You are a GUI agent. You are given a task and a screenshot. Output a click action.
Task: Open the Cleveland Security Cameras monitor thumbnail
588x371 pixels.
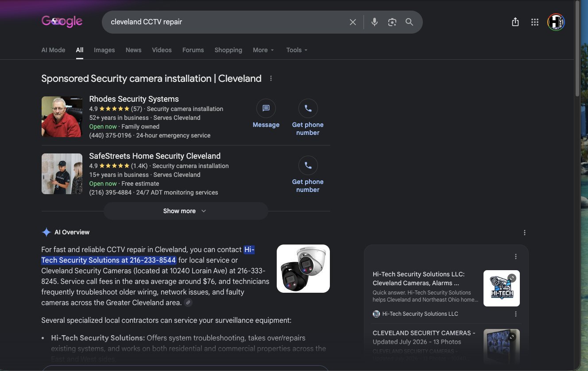[x=502, y=347]
